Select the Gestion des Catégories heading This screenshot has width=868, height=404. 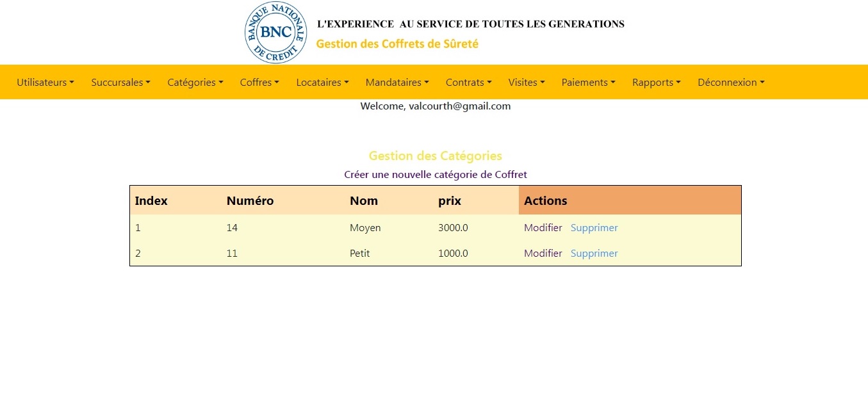tap(435, 156)
